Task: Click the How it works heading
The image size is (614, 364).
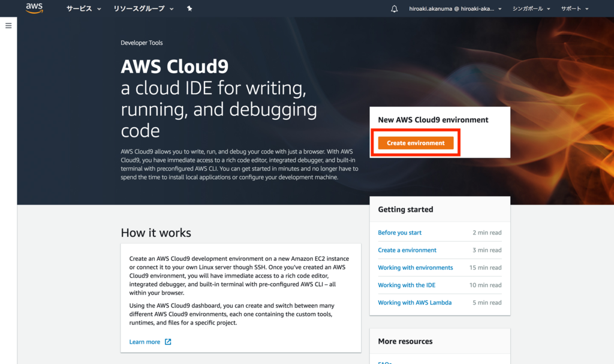Action: tap(156, 233)
